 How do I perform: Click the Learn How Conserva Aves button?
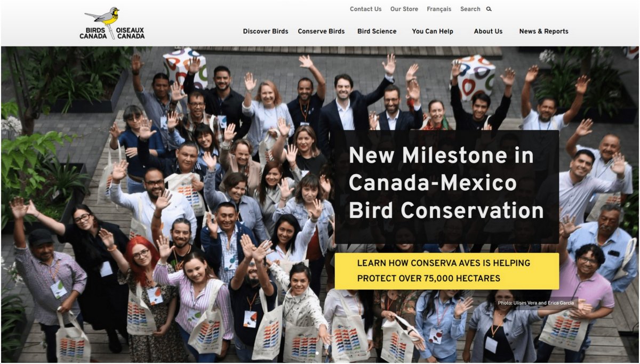[446, 271]
